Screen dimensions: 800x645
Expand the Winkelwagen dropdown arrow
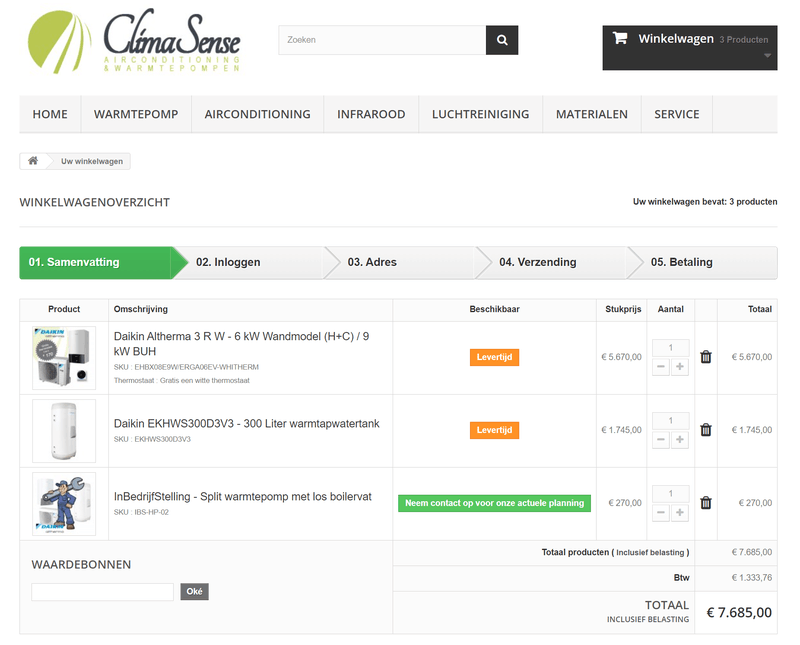pos(767,56)
